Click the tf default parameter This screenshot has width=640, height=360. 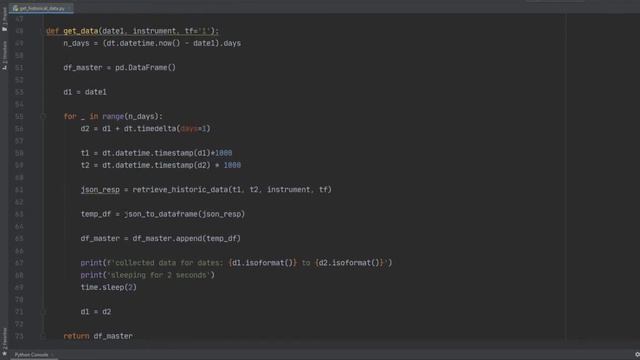point(198,31)
